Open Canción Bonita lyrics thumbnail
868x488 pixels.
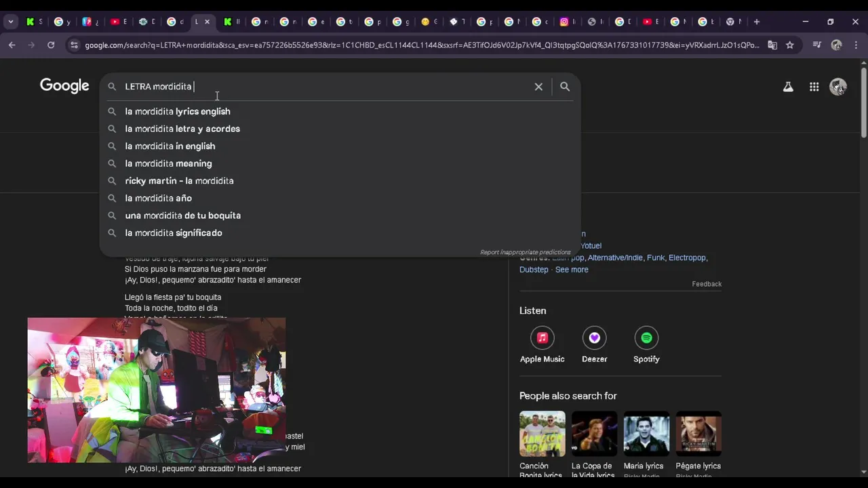coord(542,434)
